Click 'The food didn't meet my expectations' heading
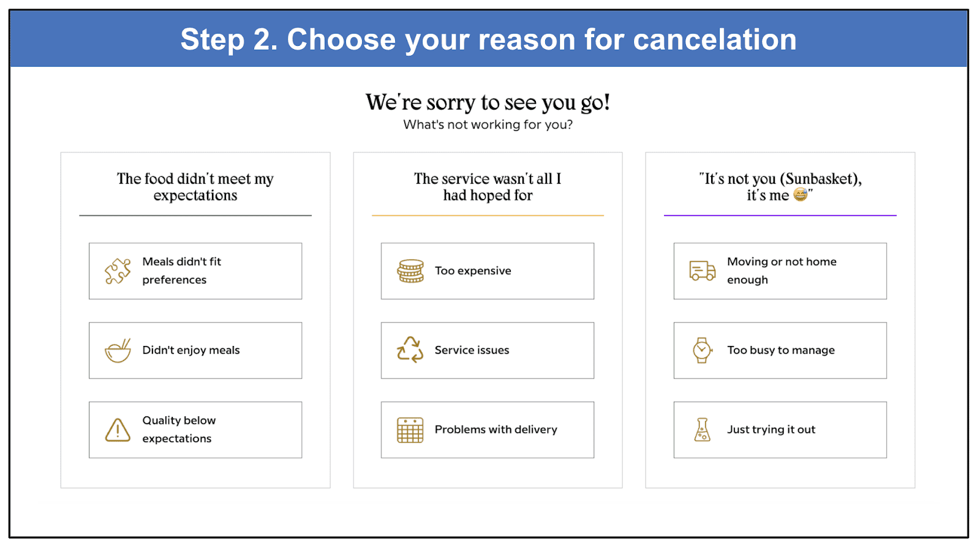The width and height of the screenshot is (980, 551). point(195,187)
